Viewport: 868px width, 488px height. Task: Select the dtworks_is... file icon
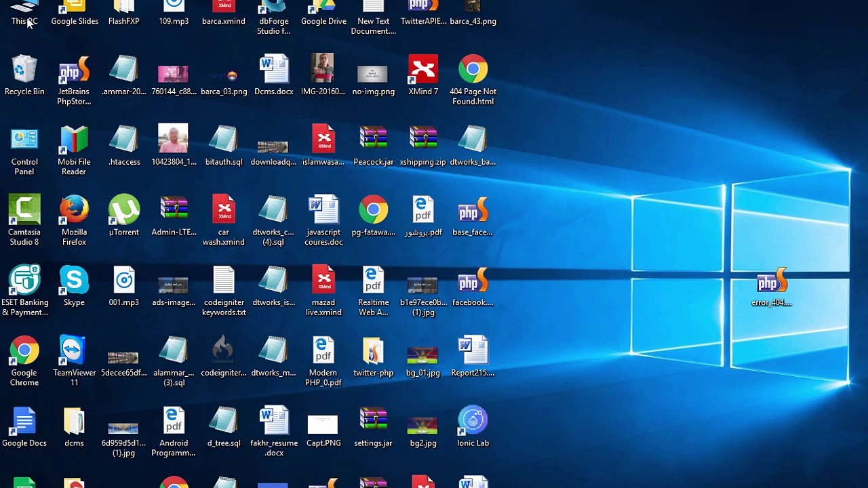274,287
